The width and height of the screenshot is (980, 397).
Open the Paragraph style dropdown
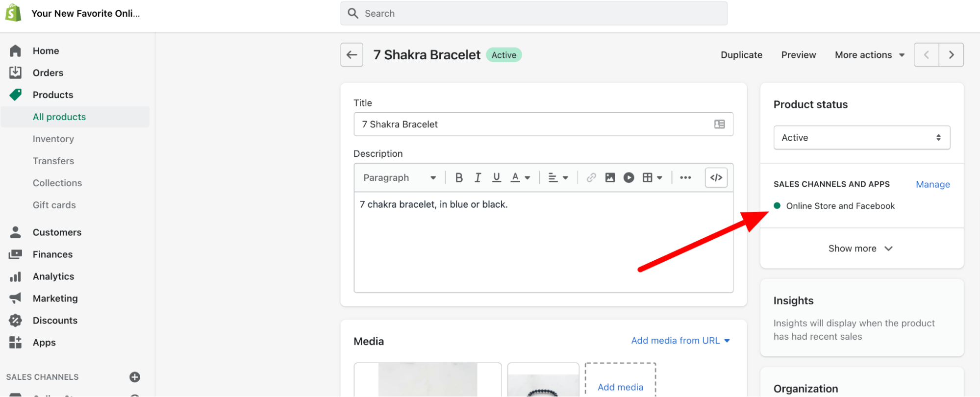[x=399, y=177]
